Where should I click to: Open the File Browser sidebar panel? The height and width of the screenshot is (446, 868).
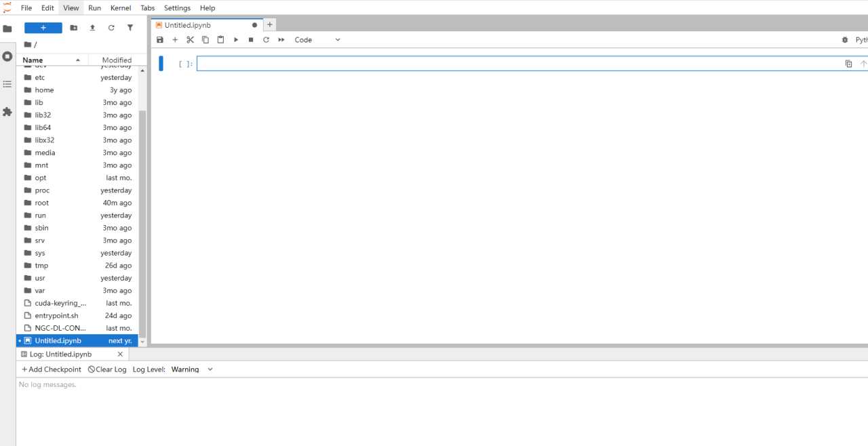click(x=7, y=29)
